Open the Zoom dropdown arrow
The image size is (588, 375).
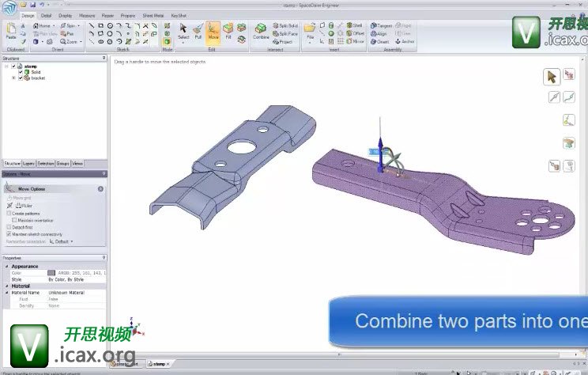click(x=81, y=42)
